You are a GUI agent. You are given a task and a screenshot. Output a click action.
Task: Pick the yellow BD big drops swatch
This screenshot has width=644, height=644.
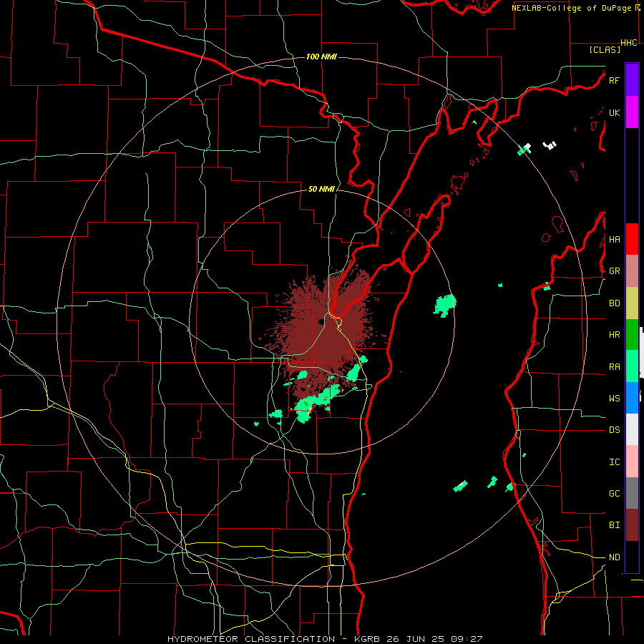pos(632,303)
